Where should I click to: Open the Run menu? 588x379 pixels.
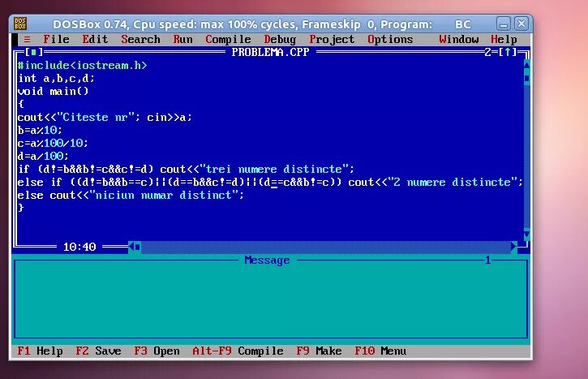point(182,40)
